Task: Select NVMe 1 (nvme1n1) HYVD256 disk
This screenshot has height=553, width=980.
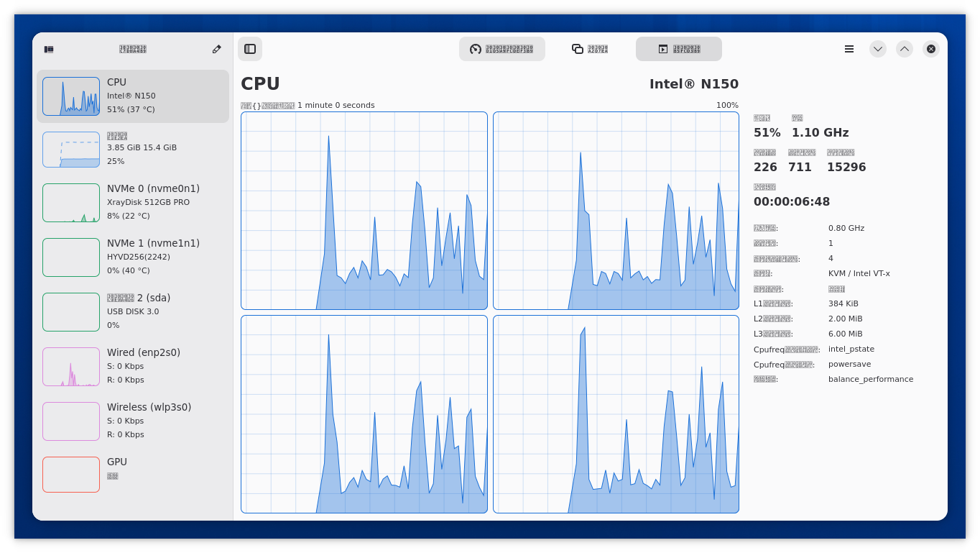Action: (x=133, y=257)
